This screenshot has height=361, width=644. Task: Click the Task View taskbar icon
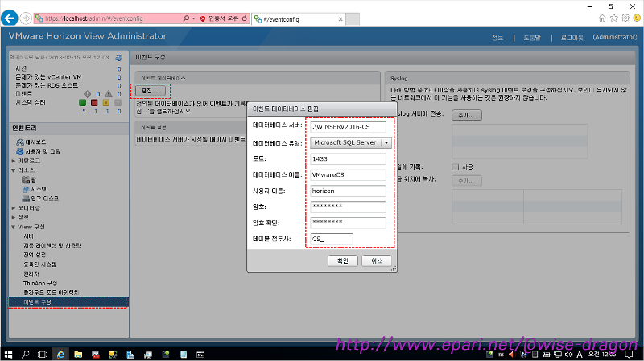[43, 355]
